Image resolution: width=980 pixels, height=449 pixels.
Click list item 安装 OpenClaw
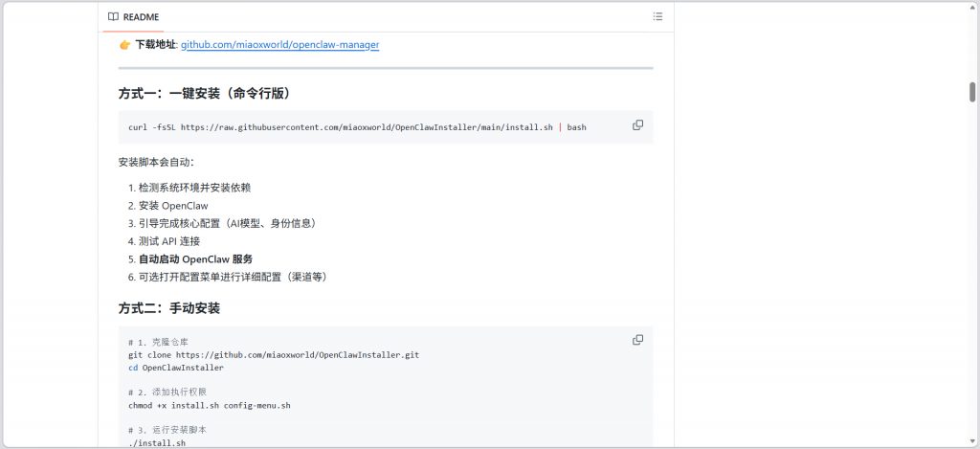pos(173,206)
